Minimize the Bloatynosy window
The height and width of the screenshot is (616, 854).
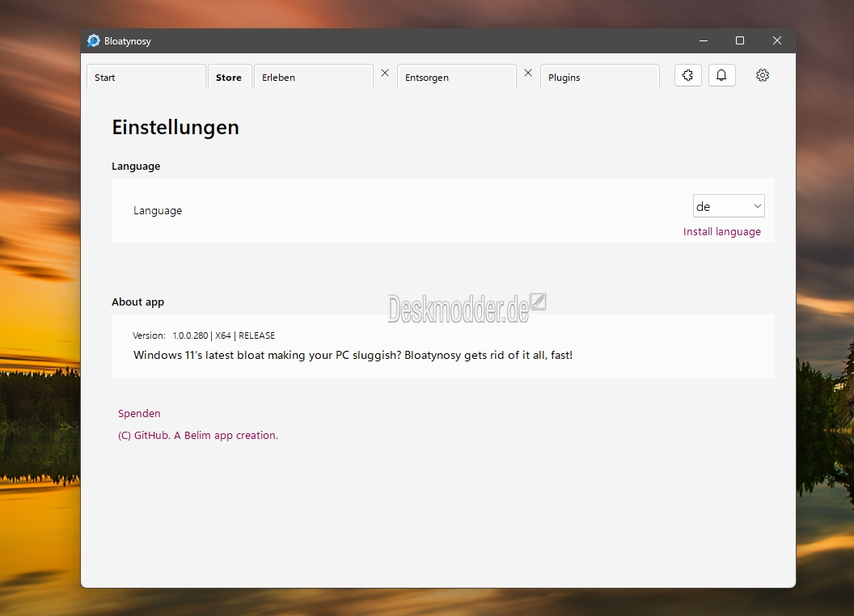click(x=704, y=41)
